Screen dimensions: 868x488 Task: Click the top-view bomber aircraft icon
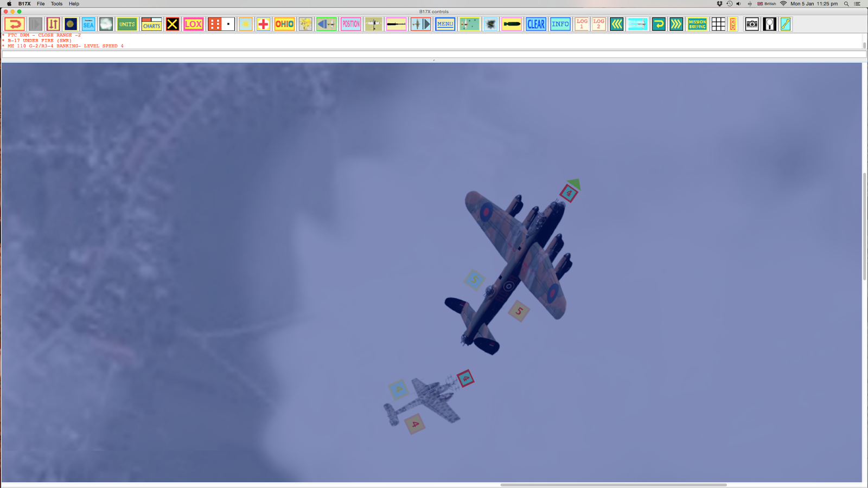tap(374, 24)
